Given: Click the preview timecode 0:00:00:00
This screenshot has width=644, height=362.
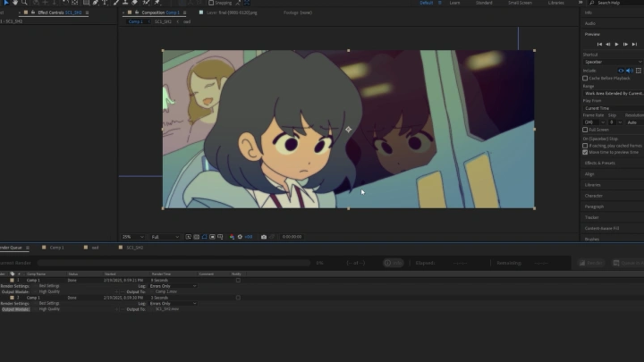Looking at the screenshot, I should click(292, 237).
